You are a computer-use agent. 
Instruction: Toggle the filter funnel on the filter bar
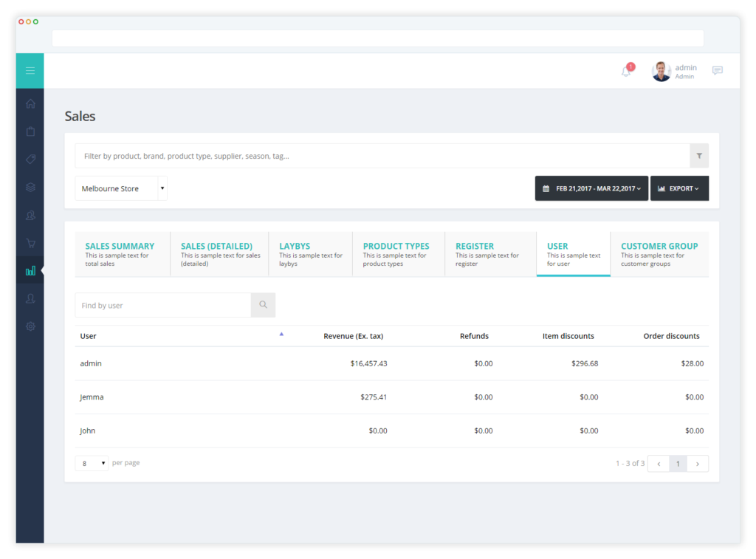[x=698, y=156]
